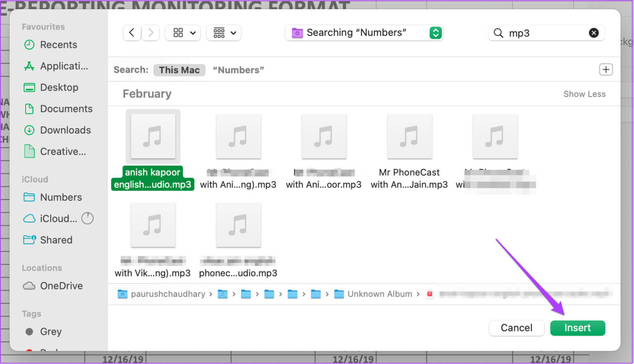This screenshot has width=634, height=364.
Task: Click the red audio file icon in path bar
Action: (x=430, y=294)
